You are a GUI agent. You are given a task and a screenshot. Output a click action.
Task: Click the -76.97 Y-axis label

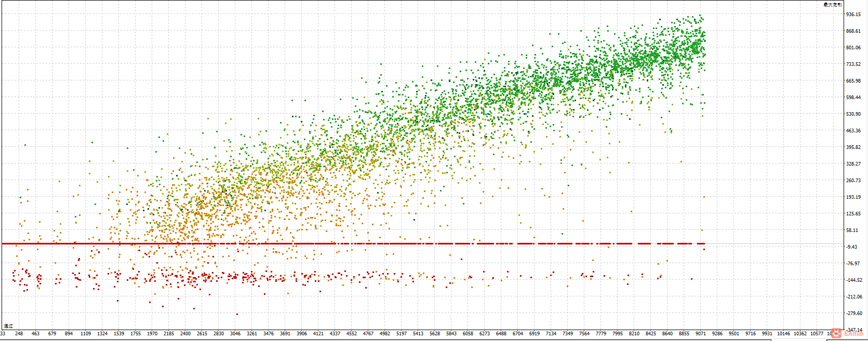[853, 264]
